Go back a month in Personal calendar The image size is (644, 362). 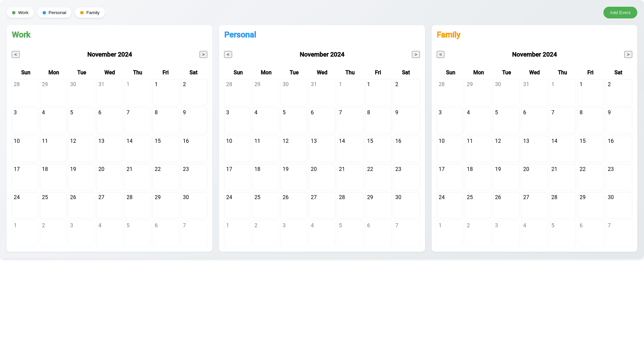point(228,54)
